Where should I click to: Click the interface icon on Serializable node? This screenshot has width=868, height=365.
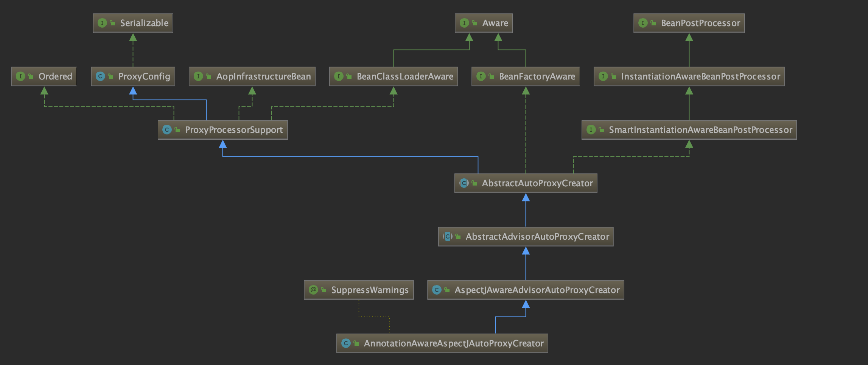coord(102,23)
